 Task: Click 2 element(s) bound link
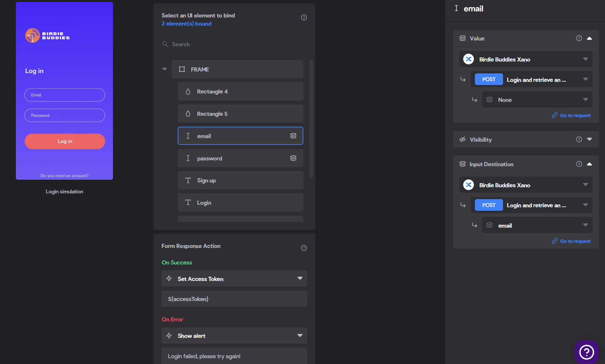186,24
